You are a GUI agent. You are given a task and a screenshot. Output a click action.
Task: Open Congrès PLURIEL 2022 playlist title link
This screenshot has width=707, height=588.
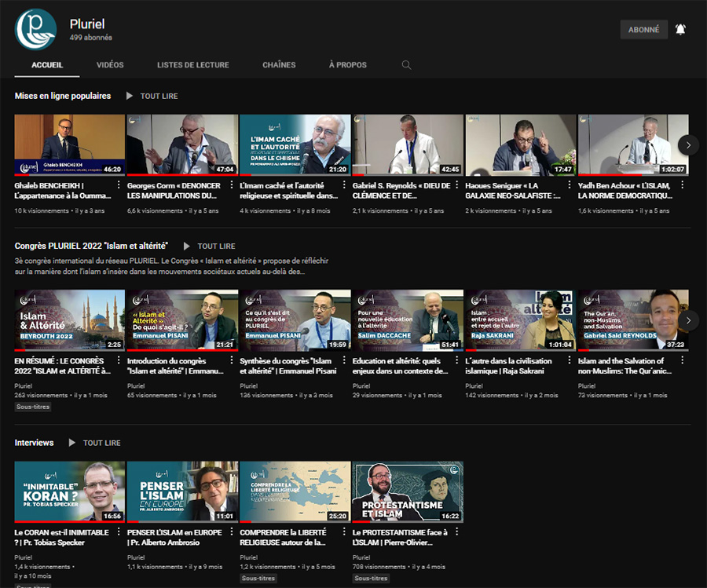pos(91,246)
